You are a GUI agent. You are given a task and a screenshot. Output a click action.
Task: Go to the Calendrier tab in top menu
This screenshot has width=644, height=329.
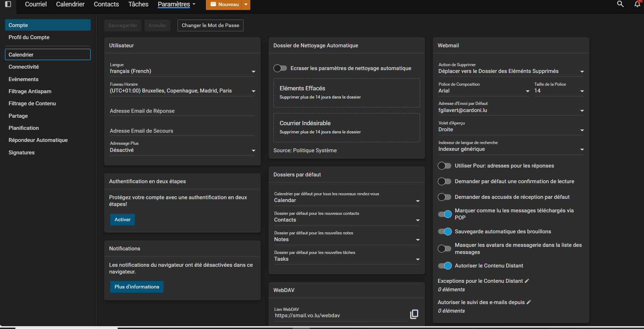click(70, 4)
